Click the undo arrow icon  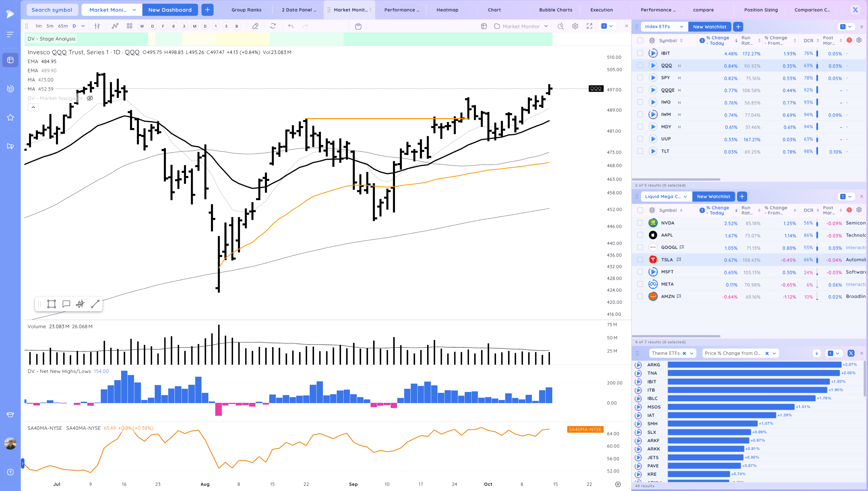pyautogui.click(x=291, y=26)
